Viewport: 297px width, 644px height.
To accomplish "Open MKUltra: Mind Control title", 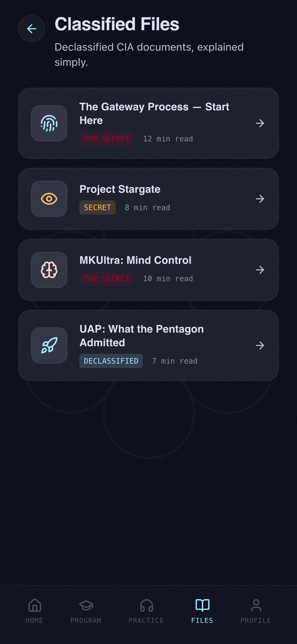I will coord(136,260).
